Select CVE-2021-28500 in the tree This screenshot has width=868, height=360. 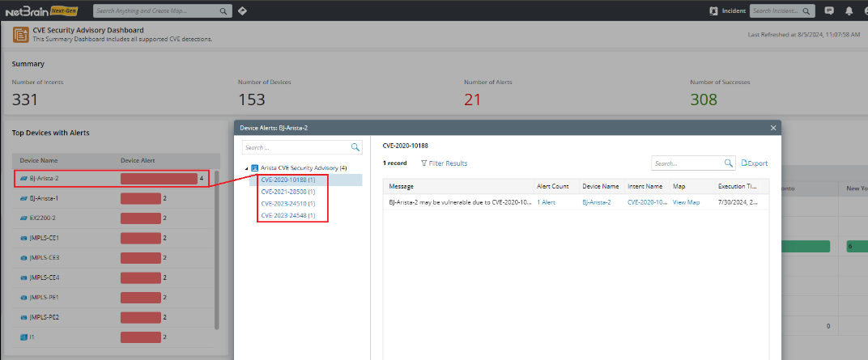288,192
